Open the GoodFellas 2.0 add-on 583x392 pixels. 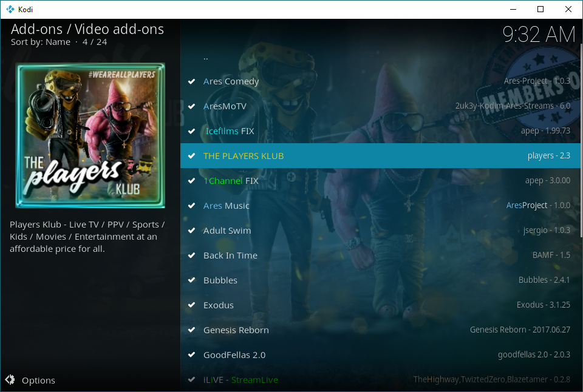pos(234,355)
